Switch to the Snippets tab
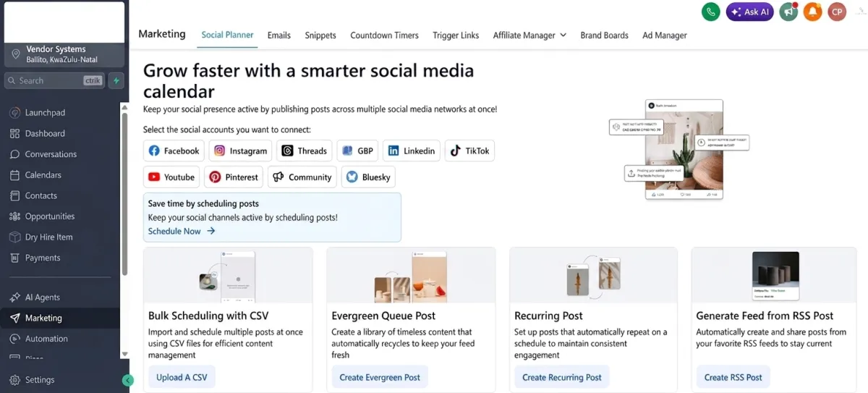Viewport: 868px width, 393px height. click(x=320, y=35)
